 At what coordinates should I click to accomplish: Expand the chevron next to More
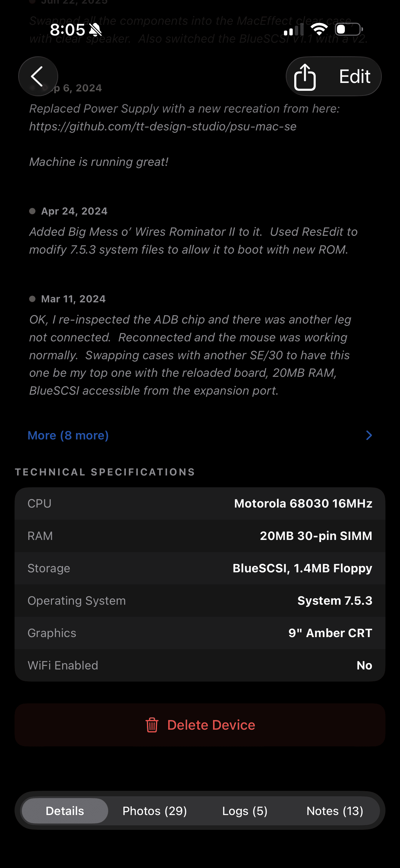369,435
